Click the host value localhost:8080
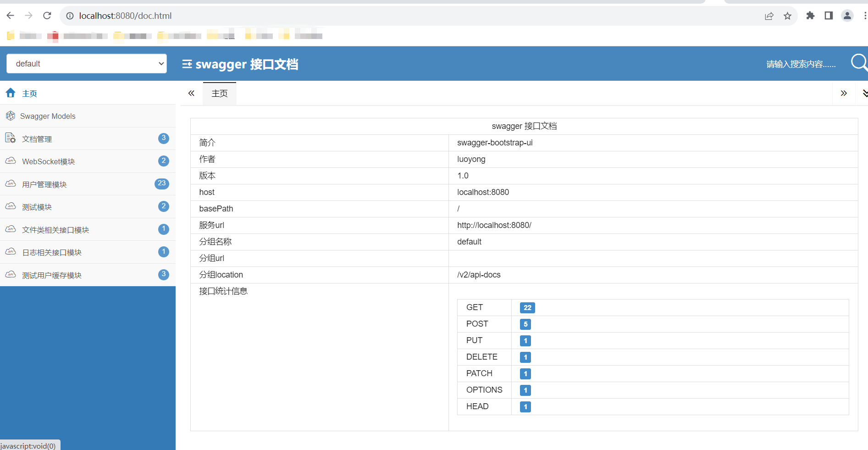 (x=483, y=192)
